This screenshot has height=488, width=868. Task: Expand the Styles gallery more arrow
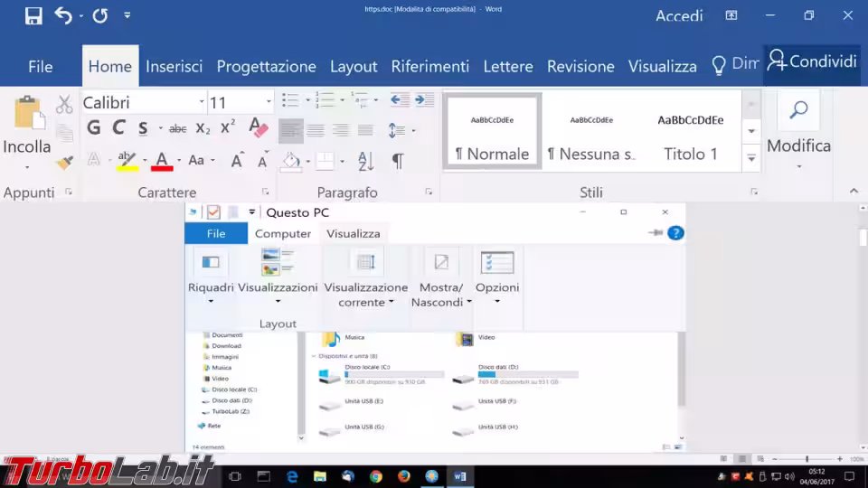coord(751,159)
